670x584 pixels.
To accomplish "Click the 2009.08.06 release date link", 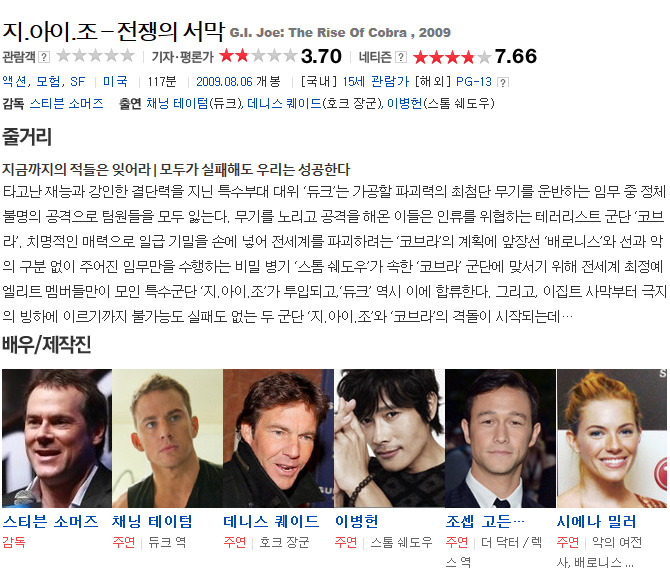I will (x=224, y=82).
